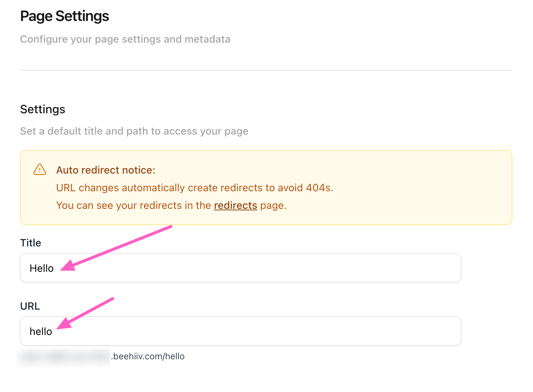The image size is (533, 392).
Task: Click the beehiiv.com/hello URL preview text
Action: pos(149,356)
